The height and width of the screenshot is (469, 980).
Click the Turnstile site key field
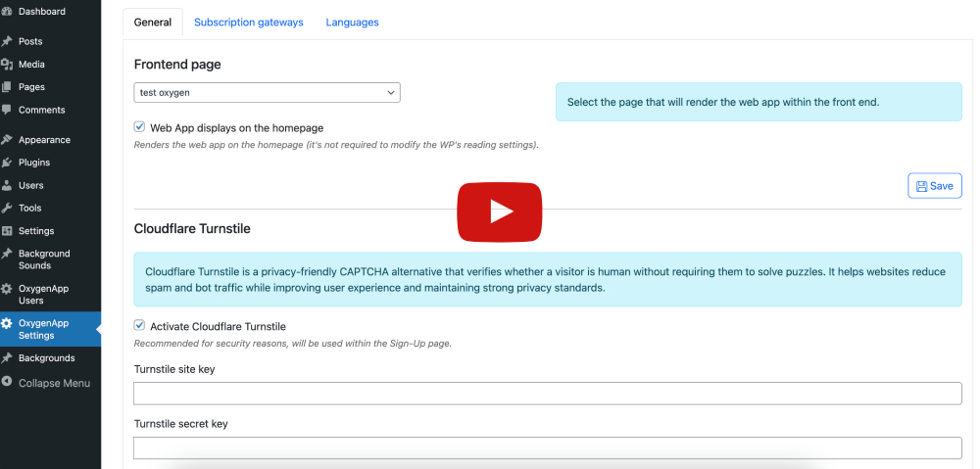(x=547, y=394)
